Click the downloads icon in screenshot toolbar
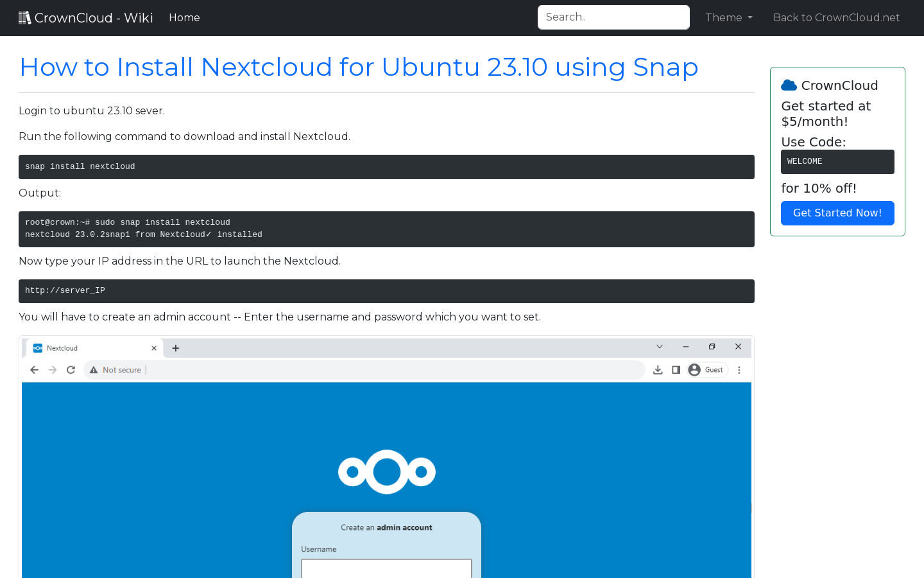Viewport: 924px width, 578px height. [x=657, y=369]
